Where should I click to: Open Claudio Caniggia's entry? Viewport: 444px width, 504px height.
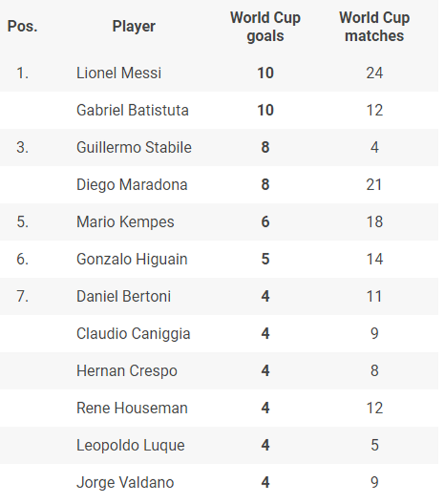[x=133, y=334]
